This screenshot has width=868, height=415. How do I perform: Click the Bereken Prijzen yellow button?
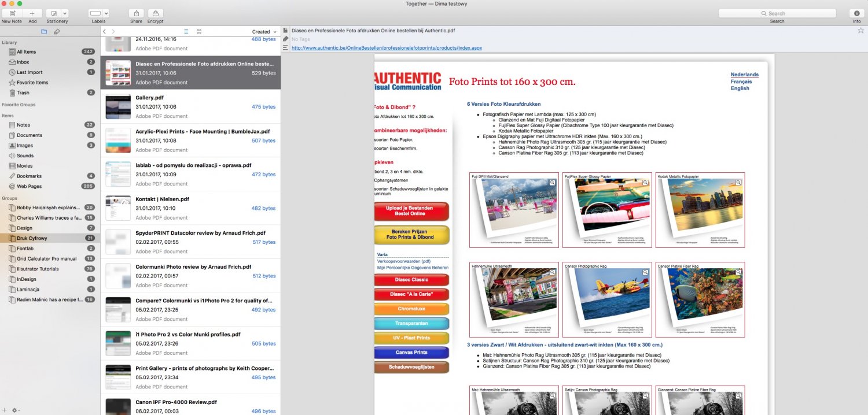click(410, 235)
